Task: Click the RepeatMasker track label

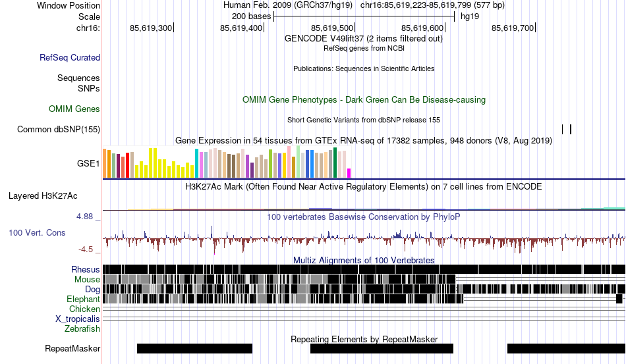Action: click(72, 348)
